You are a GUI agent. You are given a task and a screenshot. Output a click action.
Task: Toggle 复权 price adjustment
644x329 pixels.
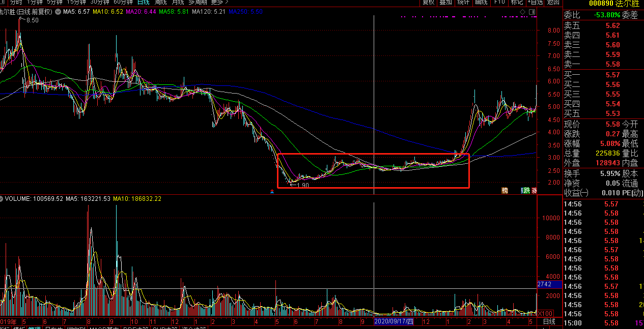click(x=428, y=3)
